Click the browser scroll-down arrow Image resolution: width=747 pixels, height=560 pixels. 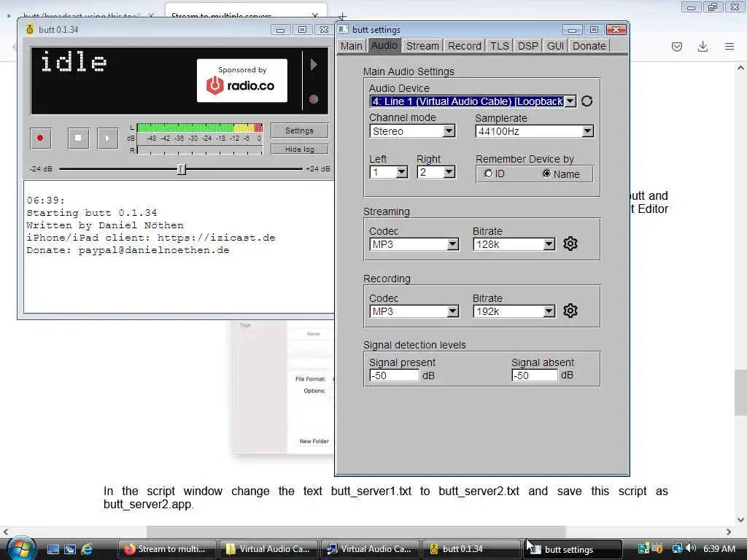click(x=740, y=520)
